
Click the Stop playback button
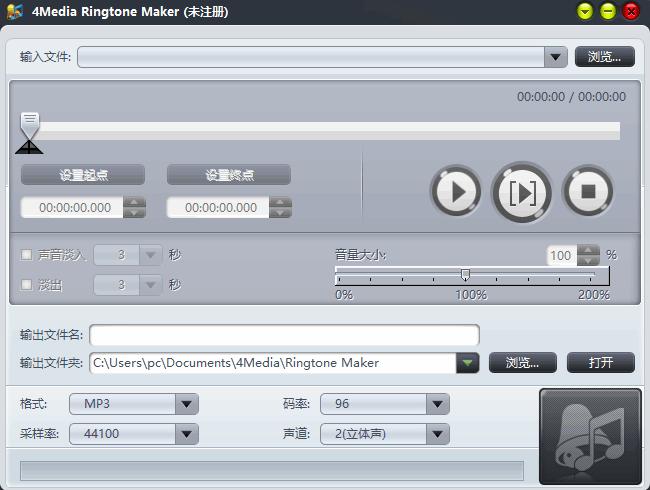tap(587, 191)
